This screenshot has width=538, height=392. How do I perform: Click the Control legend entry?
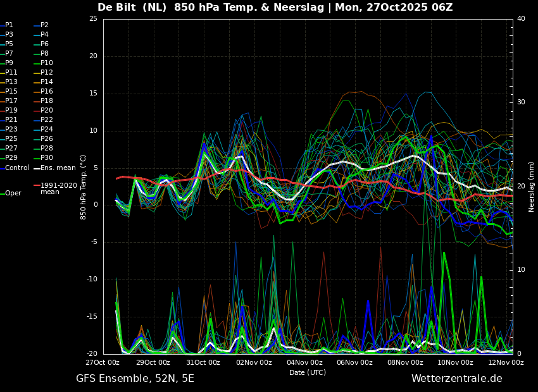pyautogui.click(x=15, y=168)
